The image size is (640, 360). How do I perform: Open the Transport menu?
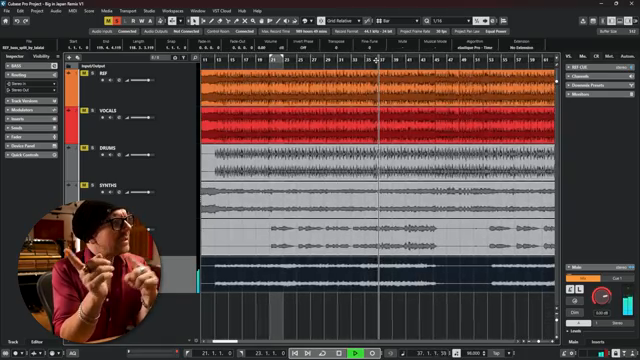pyautogui.click(x=128, y=11)
